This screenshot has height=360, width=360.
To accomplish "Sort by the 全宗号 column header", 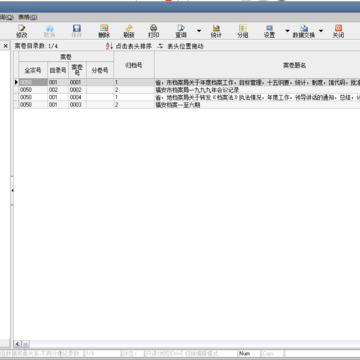I will (33, 70).
